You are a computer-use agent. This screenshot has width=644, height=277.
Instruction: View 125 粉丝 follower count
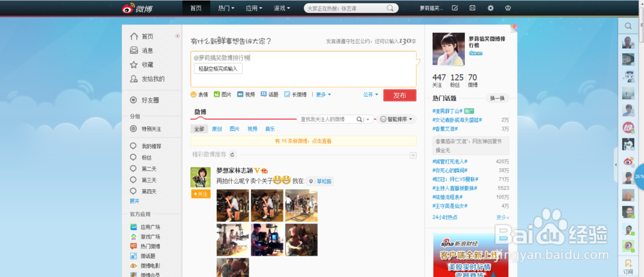tap(457, 80)
